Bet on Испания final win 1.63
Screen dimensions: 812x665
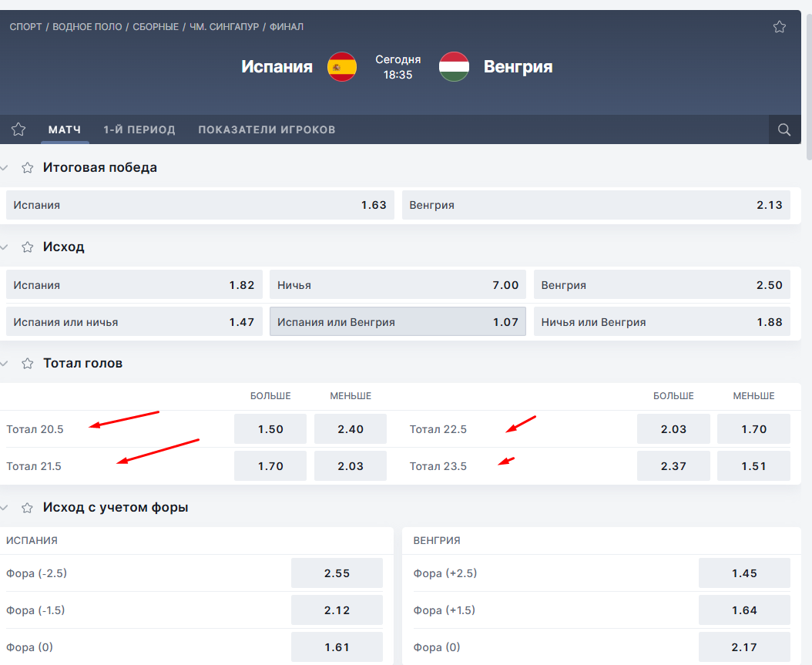pos(200,205)
